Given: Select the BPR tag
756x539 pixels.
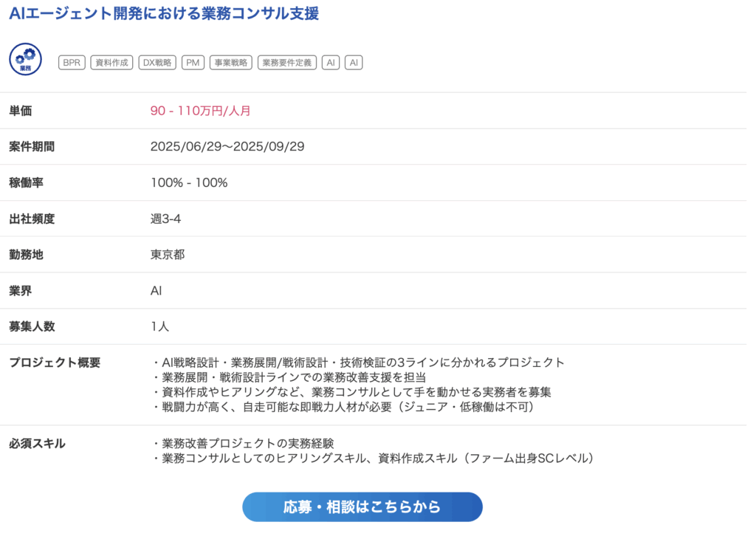Looking at the screenshot, I should click(72, 63).
